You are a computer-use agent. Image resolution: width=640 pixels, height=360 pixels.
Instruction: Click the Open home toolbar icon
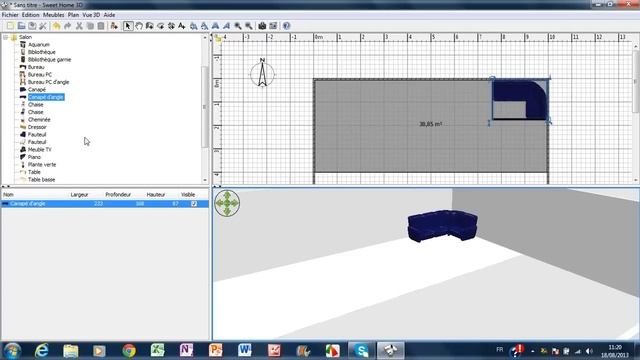coord(21,26)
